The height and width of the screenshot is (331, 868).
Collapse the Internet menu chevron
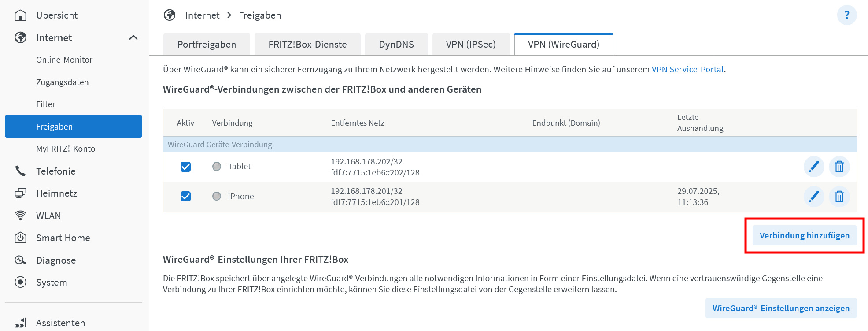point(133,38)
